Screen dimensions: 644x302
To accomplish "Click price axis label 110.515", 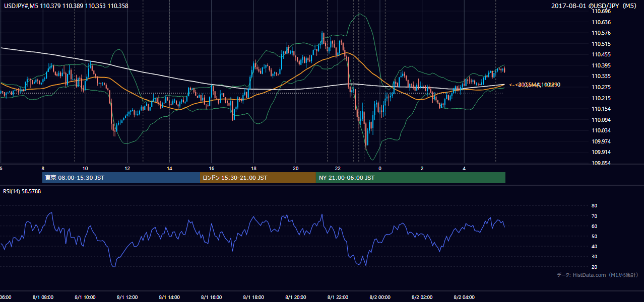I will coord(602,44).
